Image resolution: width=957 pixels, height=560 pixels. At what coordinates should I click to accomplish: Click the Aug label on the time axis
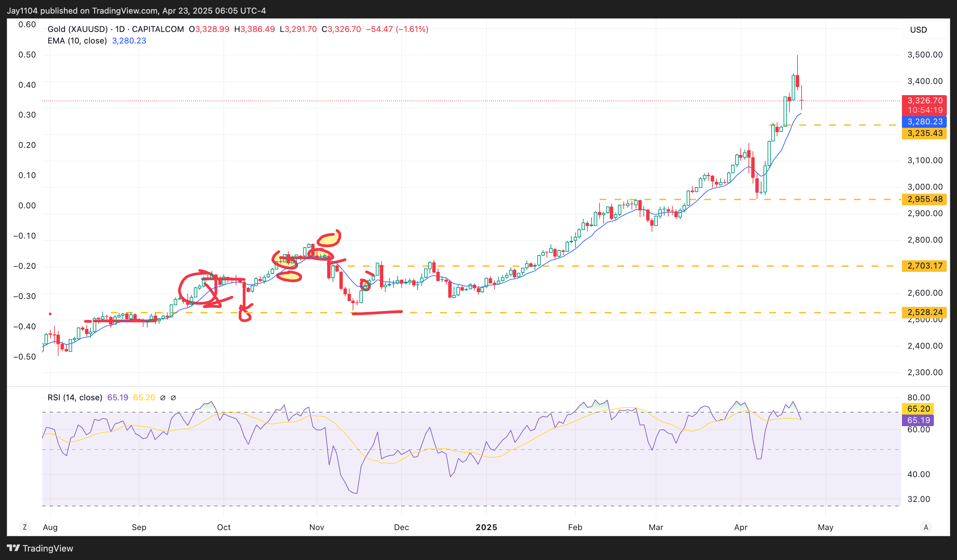click(x=50, y=527)
